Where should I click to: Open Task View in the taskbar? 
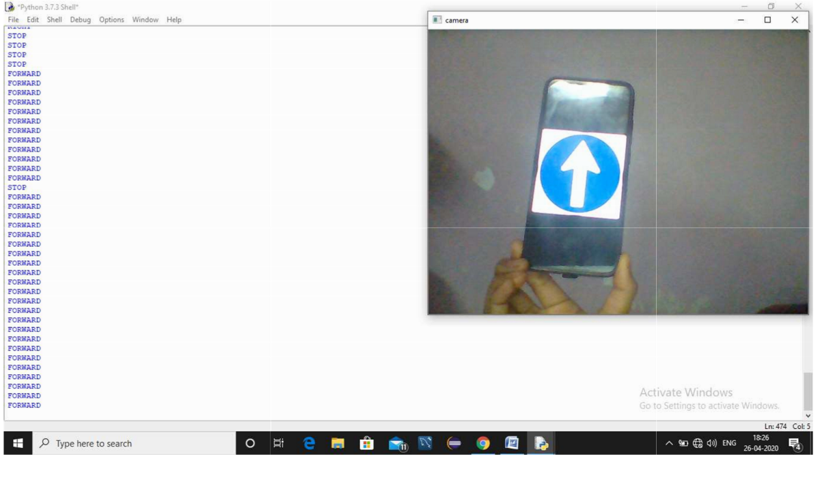coord(279,443)
